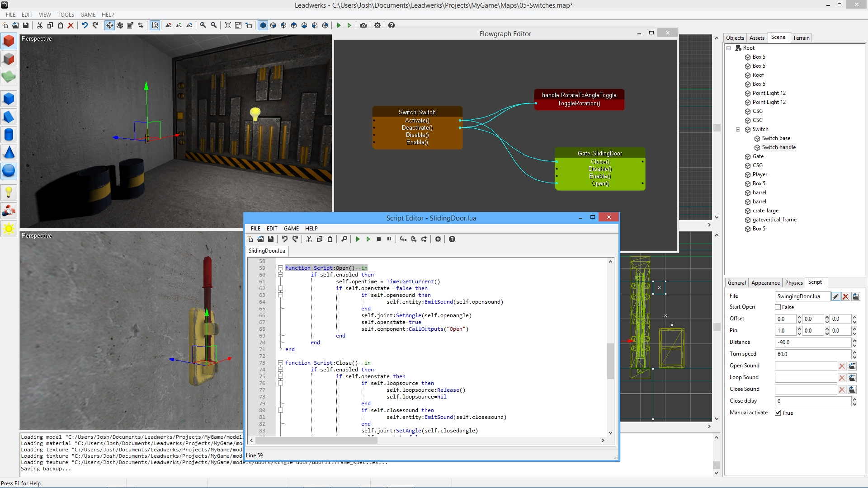Expand the Root node in the Scene panel
868x488 pixels.
(729, 47)
